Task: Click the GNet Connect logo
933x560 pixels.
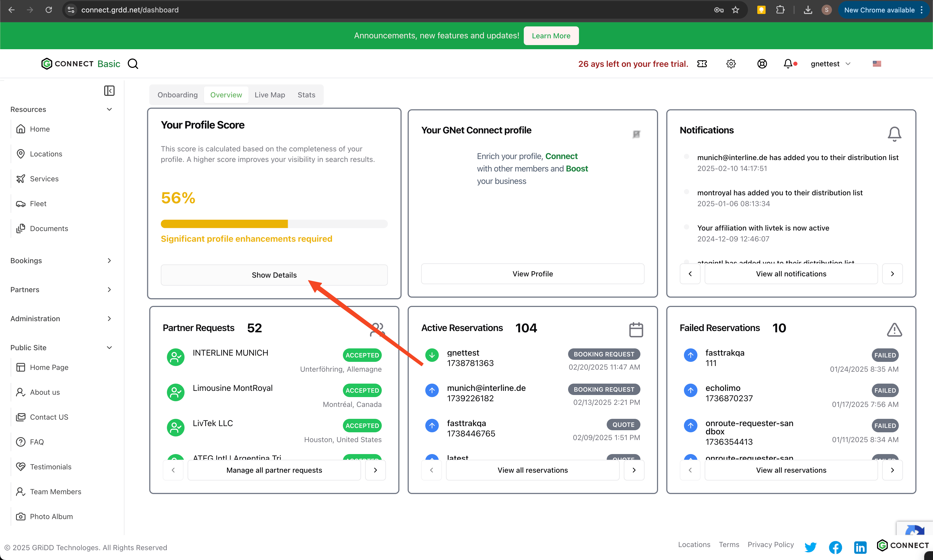Action: [67, 64]
